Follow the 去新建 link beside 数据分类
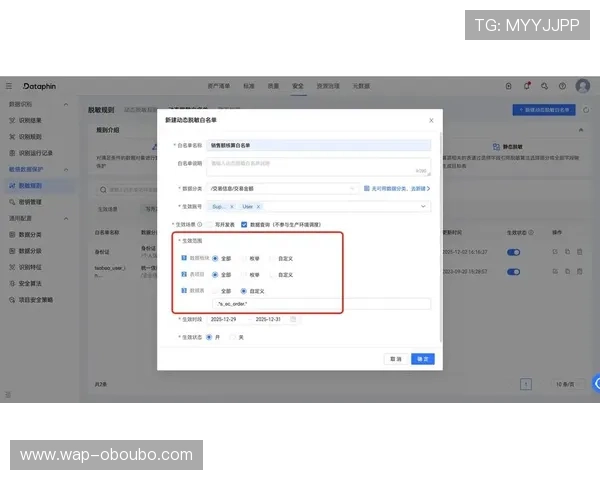Screen dimensions: 600x480 coord(420,189)
